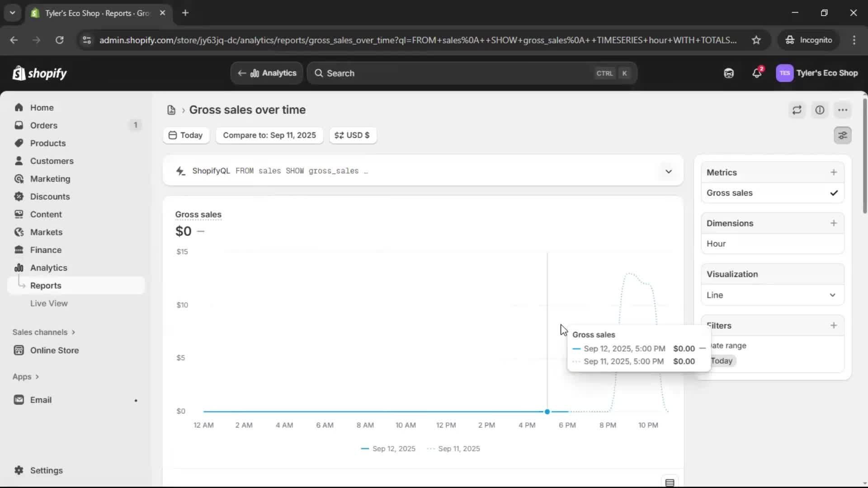The height and width of the screenshot is (488, 868).
Task: Open the Customers section
Action: click(52, 161)
